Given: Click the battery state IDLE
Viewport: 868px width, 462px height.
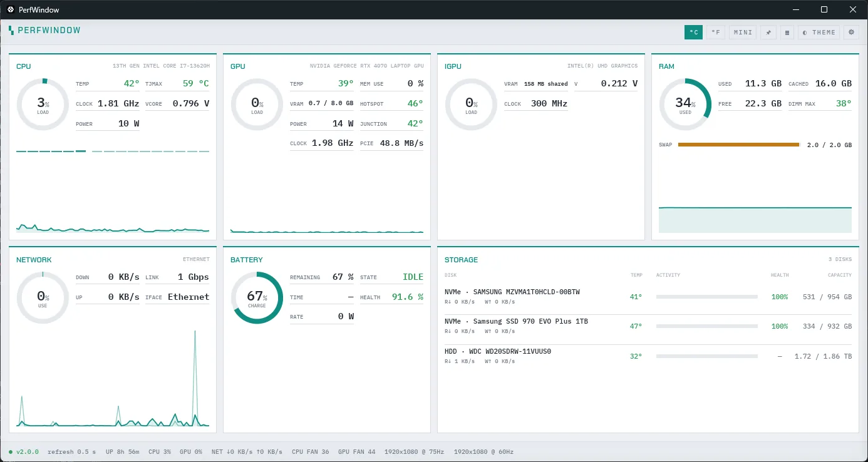Looking at the screenshot, I should coord(413,277).
